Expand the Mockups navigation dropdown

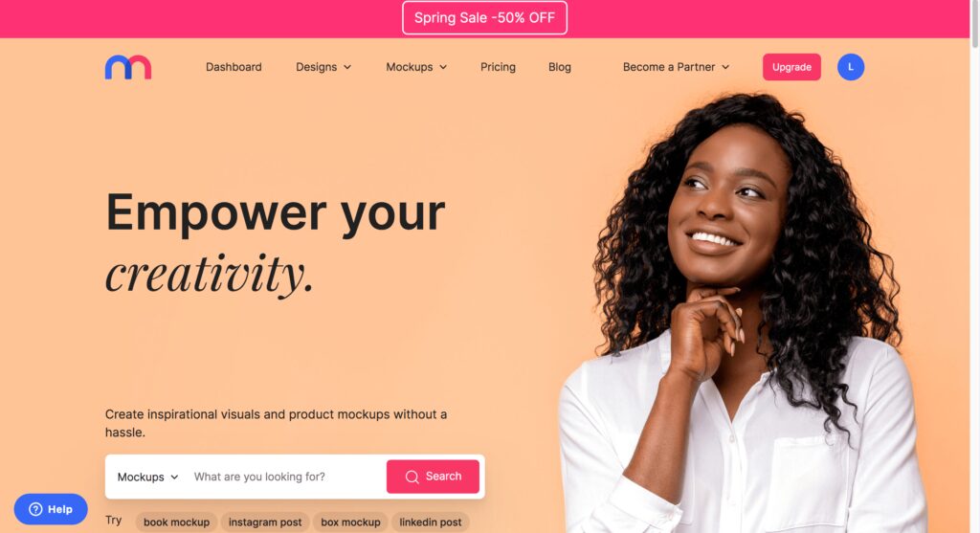[416, 67]
